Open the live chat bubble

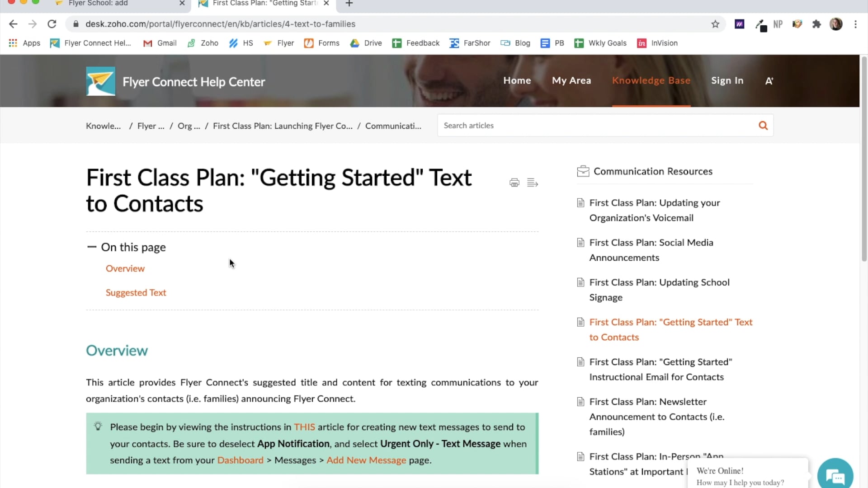tap(835, 475)
